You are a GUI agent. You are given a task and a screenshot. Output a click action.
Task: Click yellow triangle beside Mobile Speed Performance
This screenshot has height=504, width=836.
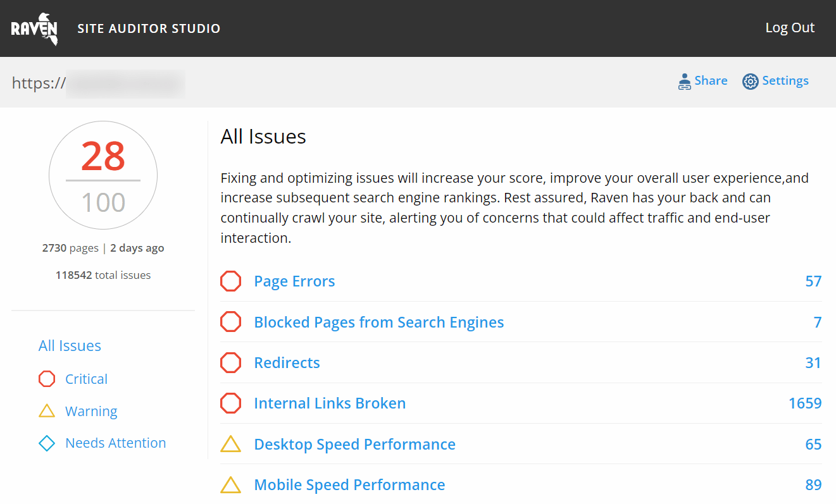230,485
